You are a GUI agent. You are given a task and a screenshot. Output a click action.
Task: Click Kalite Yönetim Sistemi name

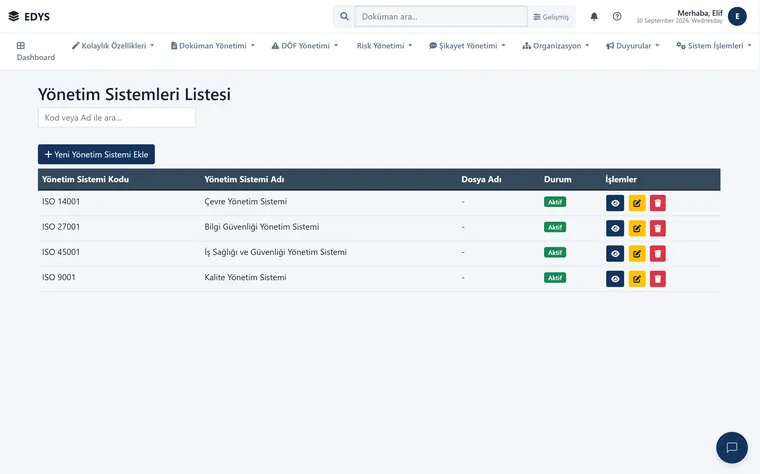tap(245, 277)
